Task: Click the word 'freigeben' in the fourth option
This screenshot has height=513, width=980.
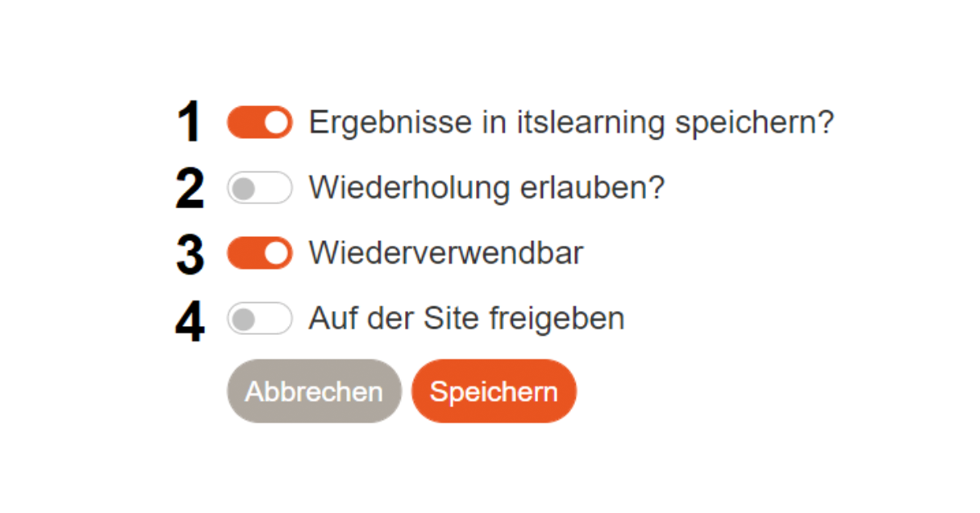Action: 557,319
